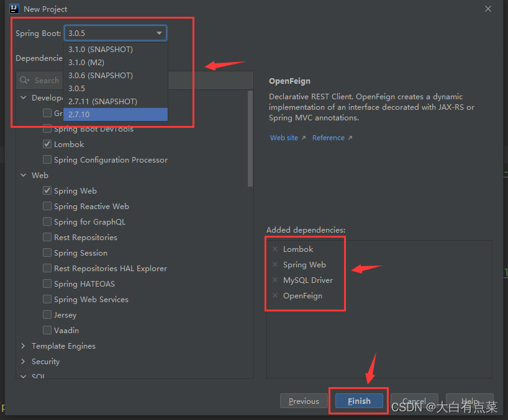Check Spring Web Services
The height and width of the screenshot is (420, 508).
click(x=47, y=299)
